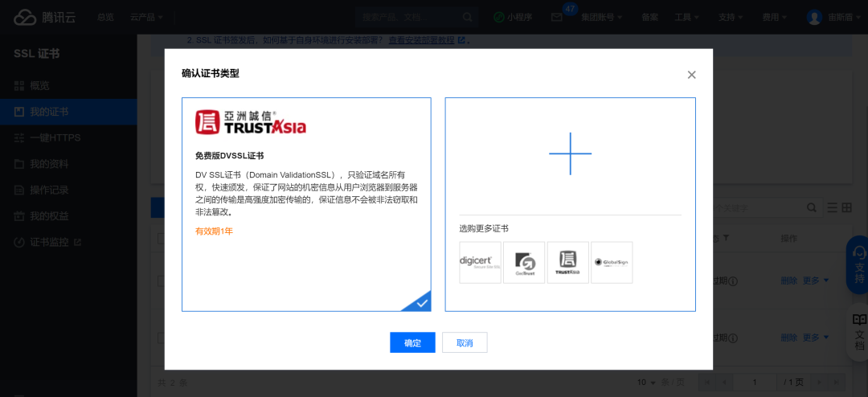Choose the GlobalSign certificate logo

pyautogui.click(x=612, y=263)
